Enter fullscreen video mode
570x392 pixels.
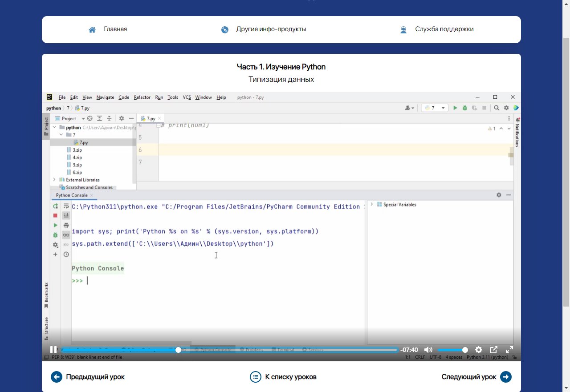coord(509,350)
